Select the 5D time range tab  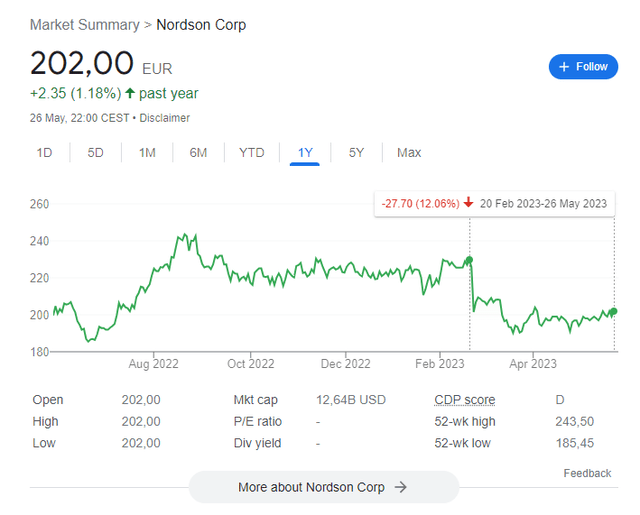pyautogui.click(x=96, y=153)
